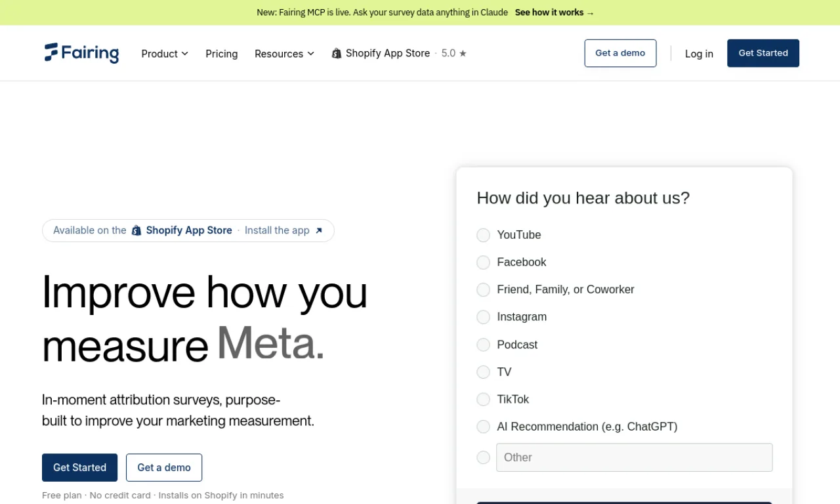Select the Other radio button
This screenshot has width=840, height=504.
[x=483, y=457]
